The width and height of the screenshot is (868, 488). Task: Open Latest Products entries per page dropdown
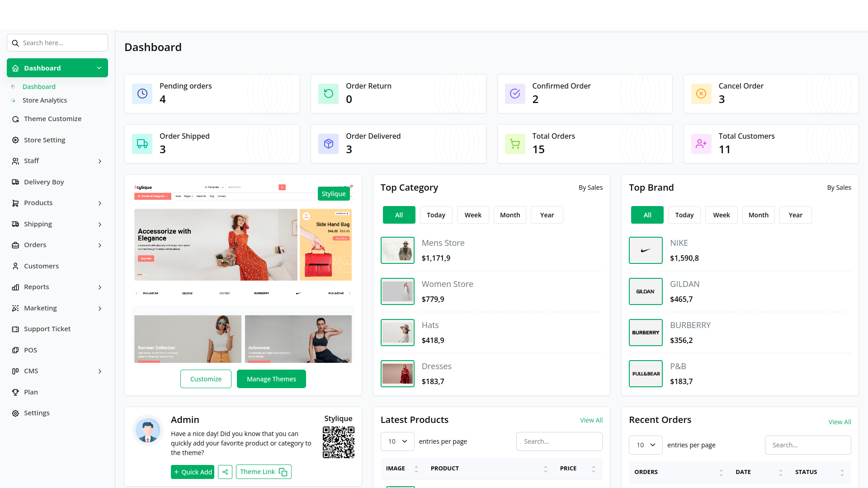pyautogui.click(x=397, y=441)
